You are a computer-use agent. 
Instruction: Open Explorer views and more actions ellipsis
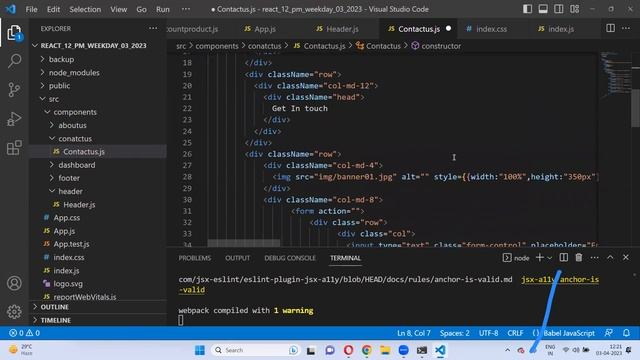coord(153,28)
